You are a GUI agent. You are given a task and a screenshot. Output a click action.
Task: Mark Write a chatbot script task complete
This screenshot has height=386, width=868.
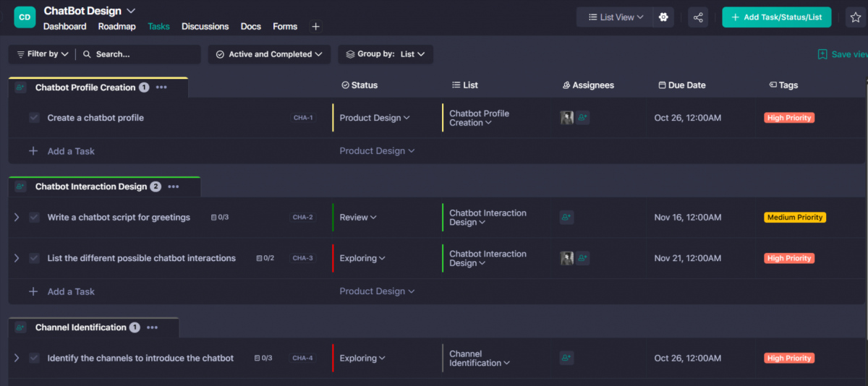[34, 217]
